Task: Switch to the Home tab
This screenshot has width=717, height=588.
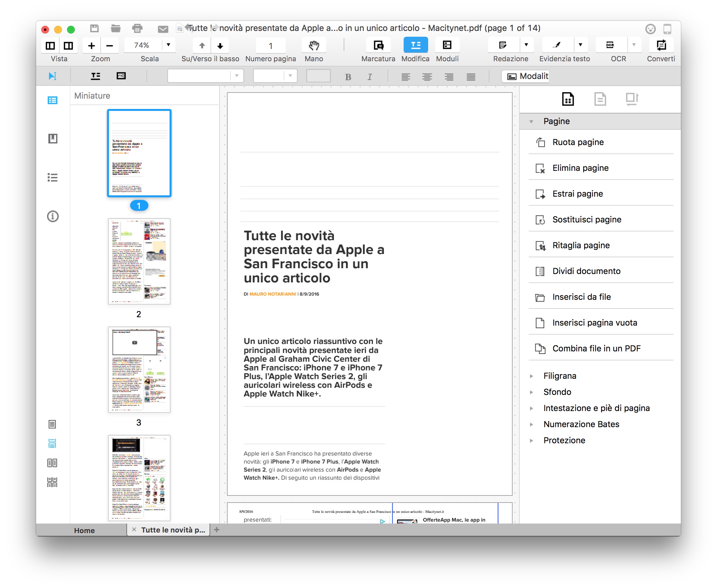Action: 84,530
